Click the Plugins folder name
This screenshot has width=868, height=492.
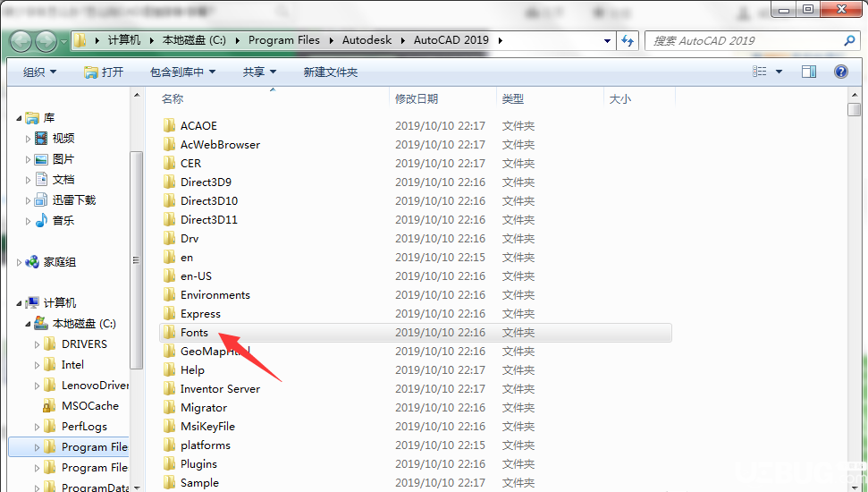click(198, 464)
